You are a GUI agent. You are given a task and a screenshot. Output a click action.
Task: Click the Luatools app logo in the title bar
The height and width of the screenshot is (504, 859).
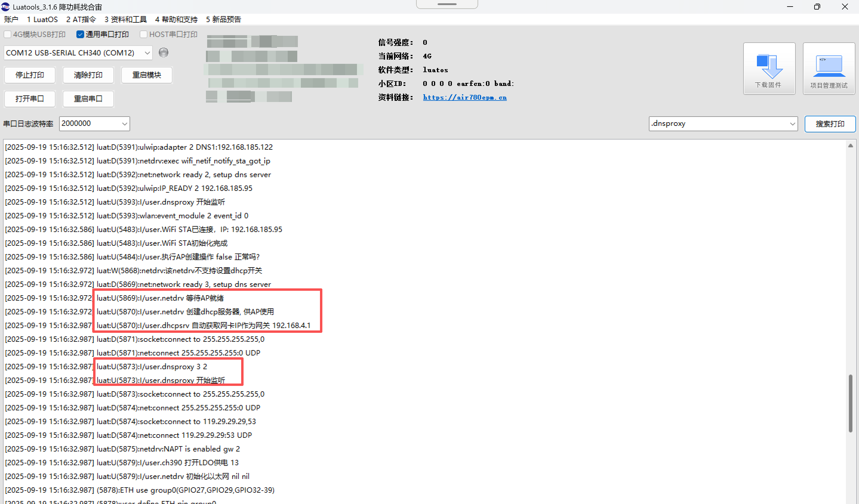(x=5, y=7)
